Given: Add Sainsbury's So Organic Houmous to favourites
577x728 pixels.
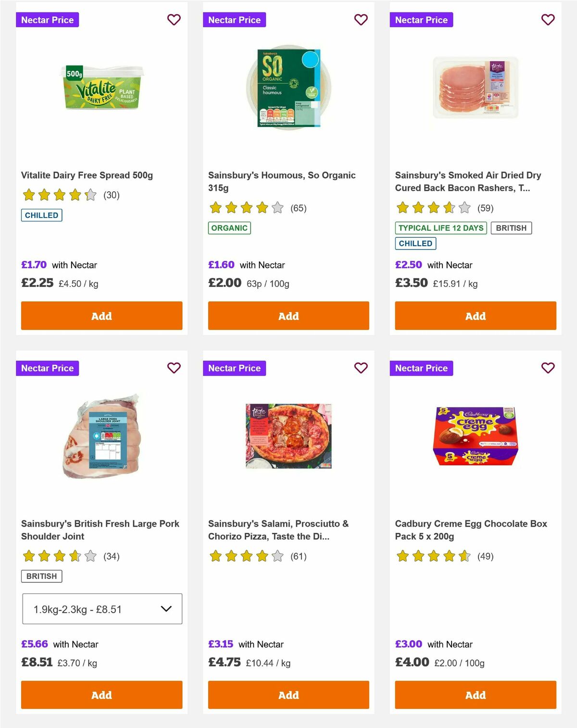Looking at the screenshot, I should [x=361, y=20].
